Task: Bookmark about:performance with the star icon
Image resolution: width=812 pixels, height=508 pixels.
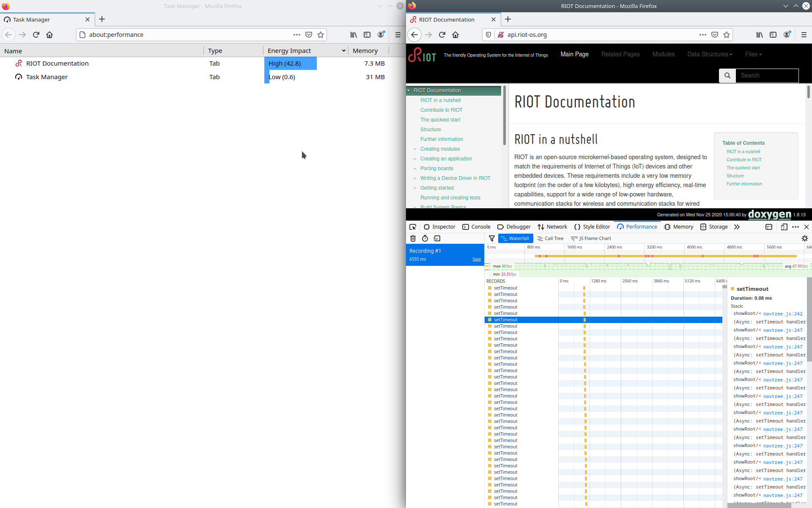Action: point(321,35)
